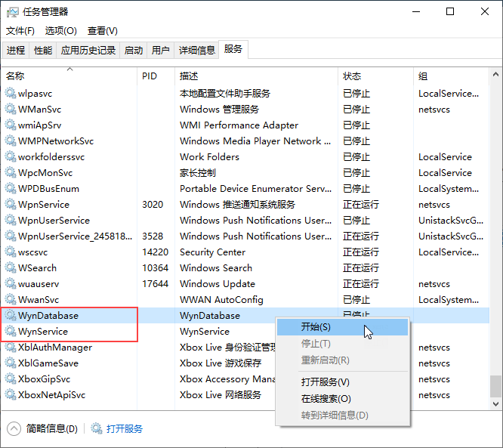Viewport: 503px width, 448px height.
Task: Click the Security Center description
Action: pos(212,252)
